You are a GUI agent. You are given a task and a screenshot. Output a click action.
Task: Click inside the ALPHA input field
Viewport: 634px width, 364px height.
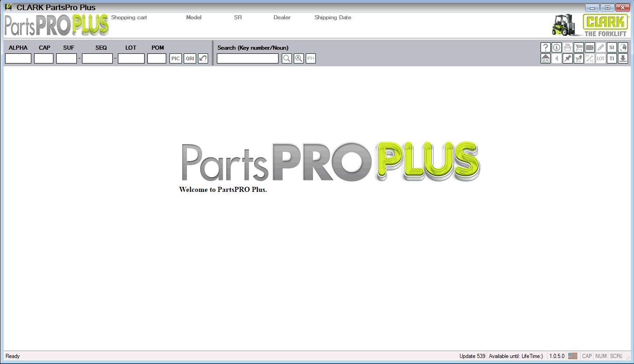pyautogui.click(x=17, y=58)
